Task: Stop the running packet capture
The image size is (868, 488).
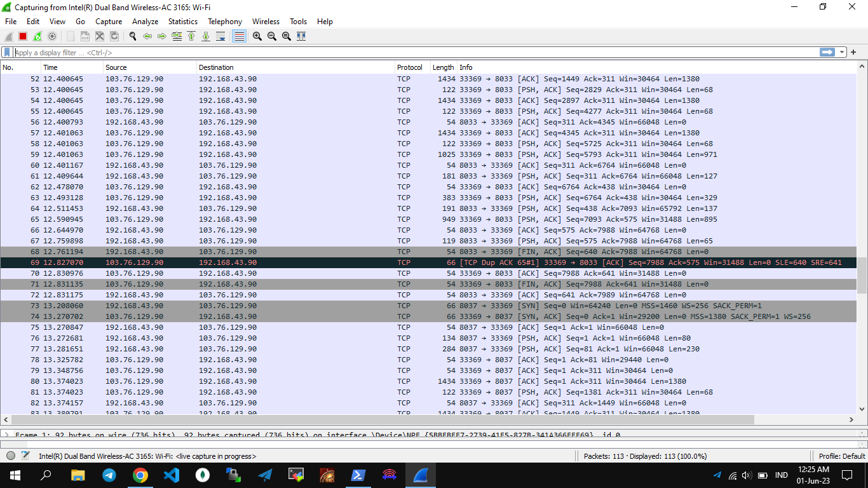Action: tap(23, 37)
